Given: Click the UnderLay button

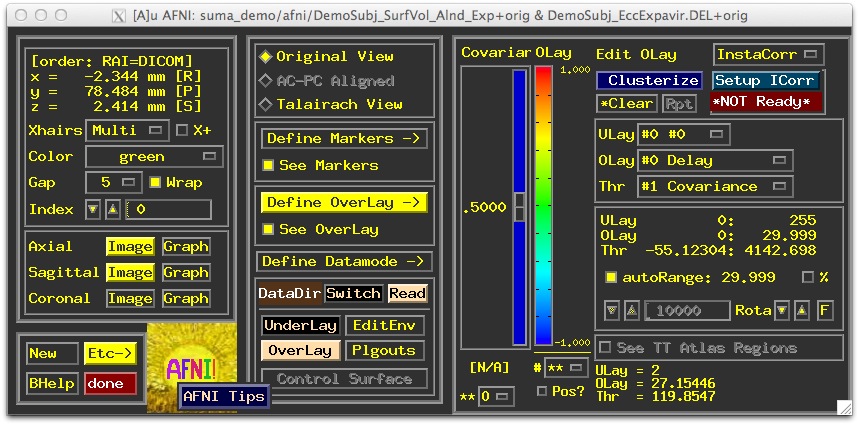Looking at the screenshot, I should tap(300, 325).
